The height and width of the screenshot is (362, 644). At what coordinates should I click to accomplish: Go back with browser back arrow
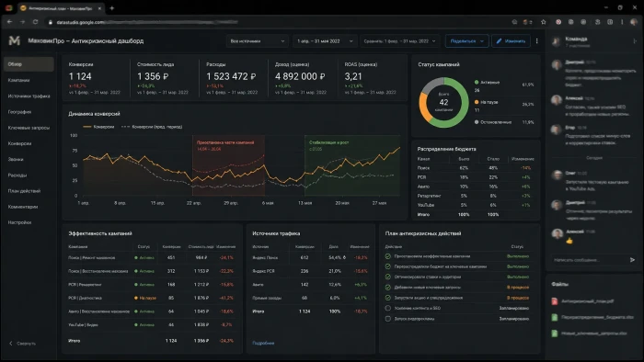click(9, 22)
